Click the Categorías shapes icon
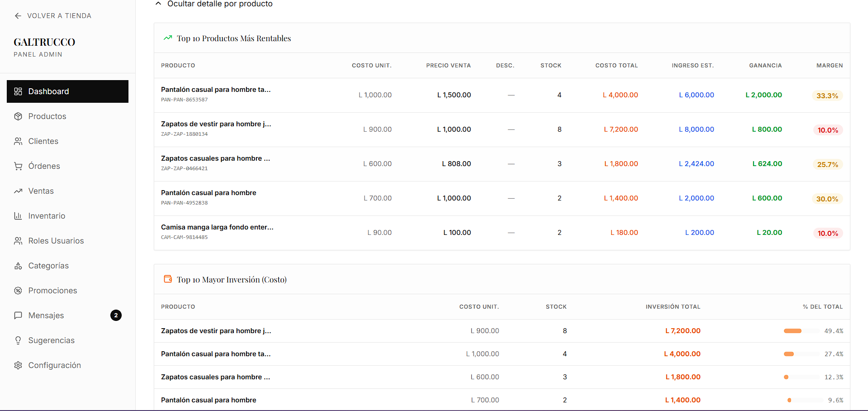 (18, 266)
